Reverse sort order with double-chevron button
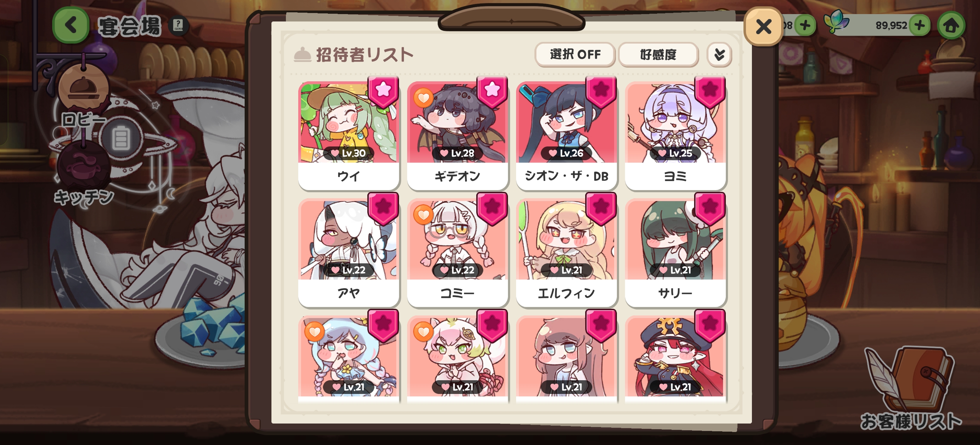The image size is (980, 445). click(x=719, y=55)
